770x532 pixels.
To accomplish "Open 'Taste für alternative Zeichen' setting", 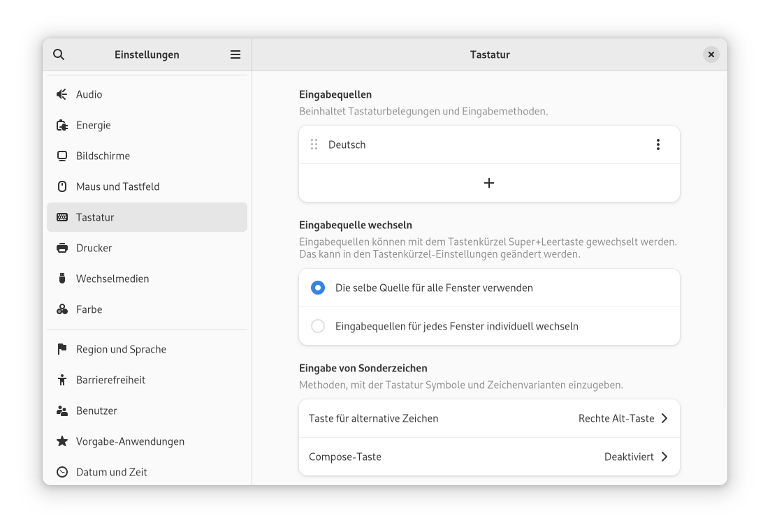I will pyautogui.click(x=489, y=418).
